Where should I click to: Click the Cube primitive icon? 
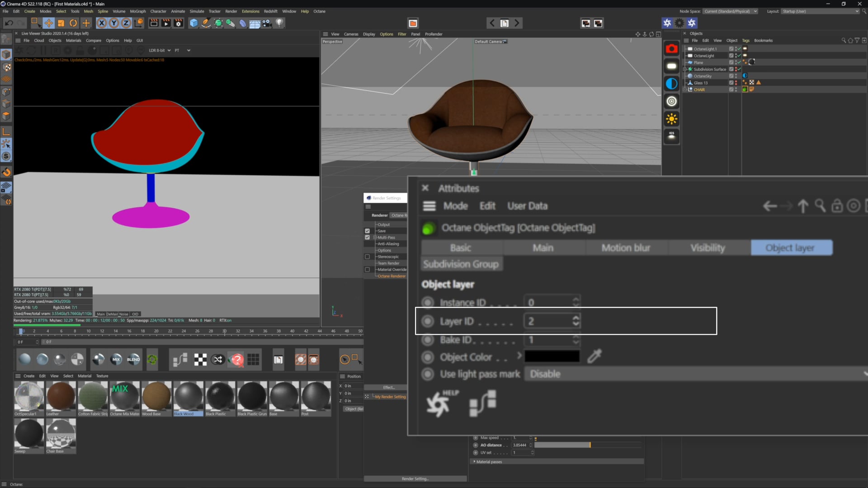pyautogui.click(x=193, y=23)
